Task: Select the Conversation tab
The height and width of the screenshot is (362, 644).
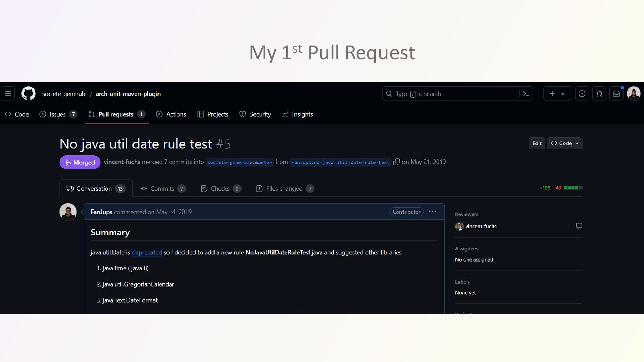Action: click(x=96, y=189)
